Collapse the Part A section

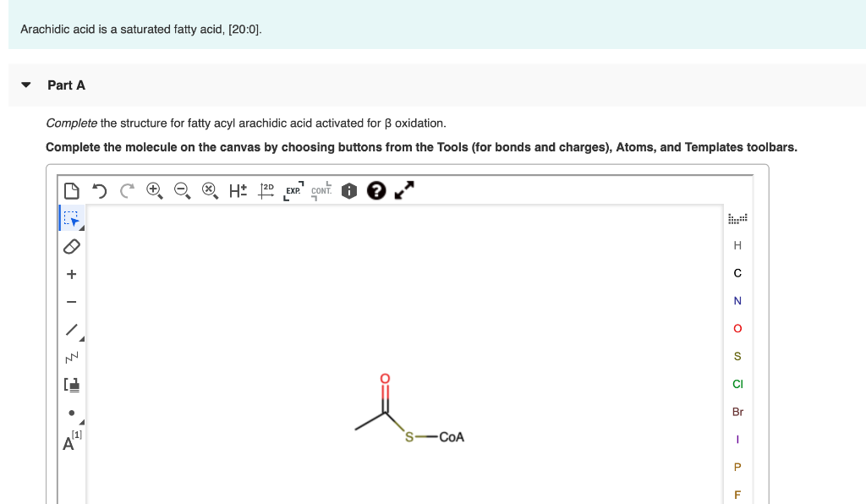coord(25,85)
